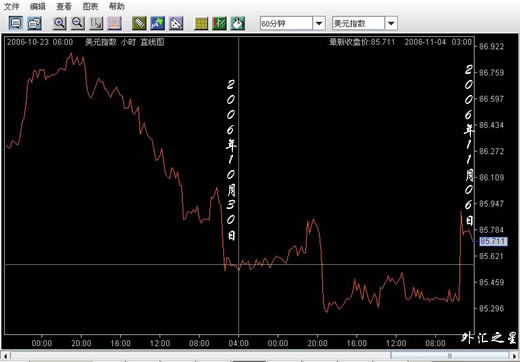The width and height of the screenshot is (520, 362).
Task: Open the 图表 menu
Action: pos(90,6)
